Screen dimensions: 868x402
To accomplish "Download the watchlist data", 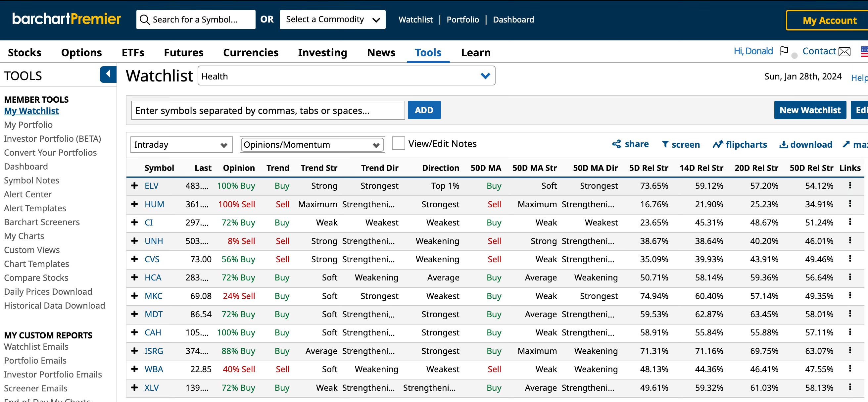I will click(x=806, y=145).
